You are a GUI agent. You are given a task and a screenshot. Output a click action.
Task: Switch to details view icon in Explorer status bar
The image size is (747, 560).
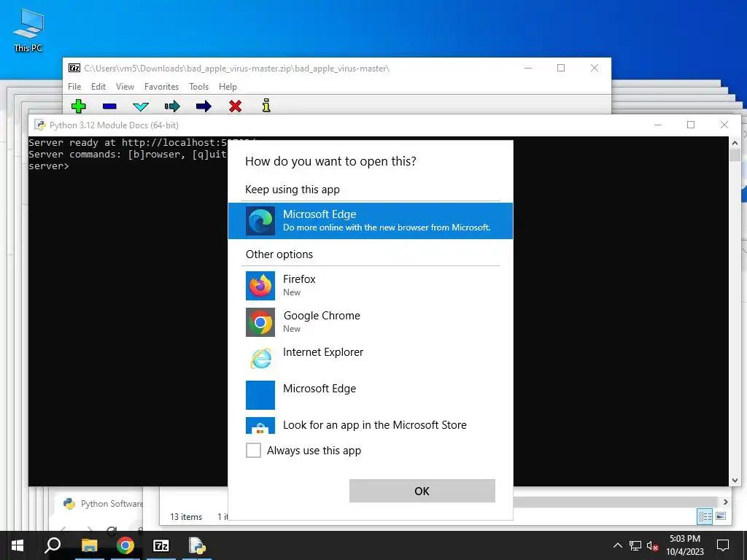point(705,517)
